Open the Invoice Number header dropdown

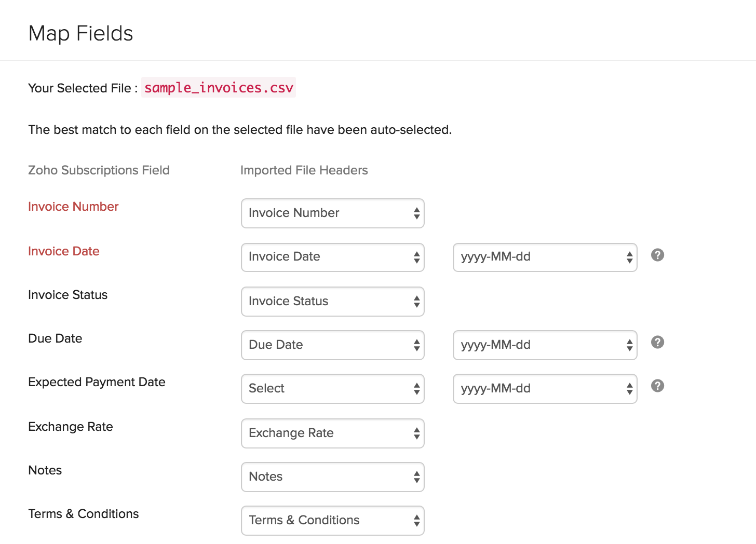point(332,213)
